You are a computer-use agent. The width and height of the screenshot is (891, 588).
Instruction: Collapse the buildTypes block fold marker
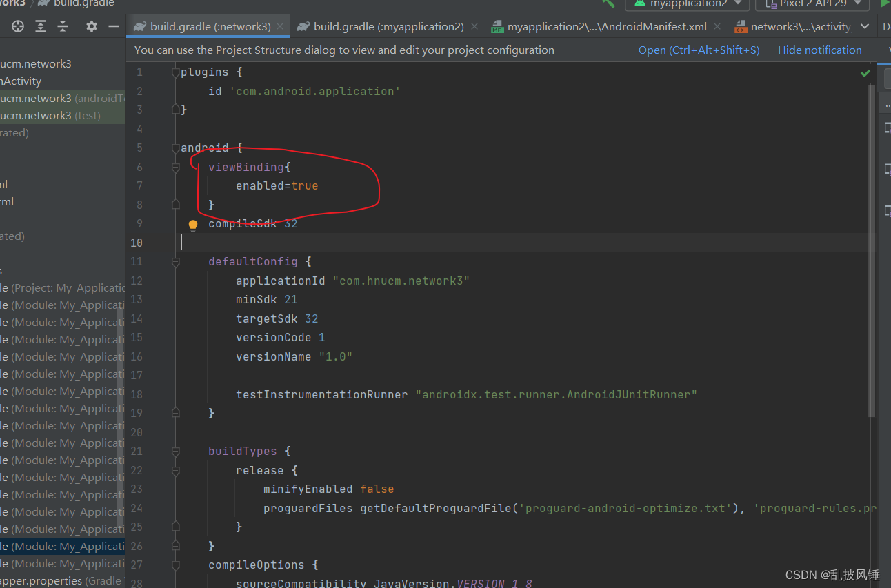pyautogui.click(x=175, y=452)
